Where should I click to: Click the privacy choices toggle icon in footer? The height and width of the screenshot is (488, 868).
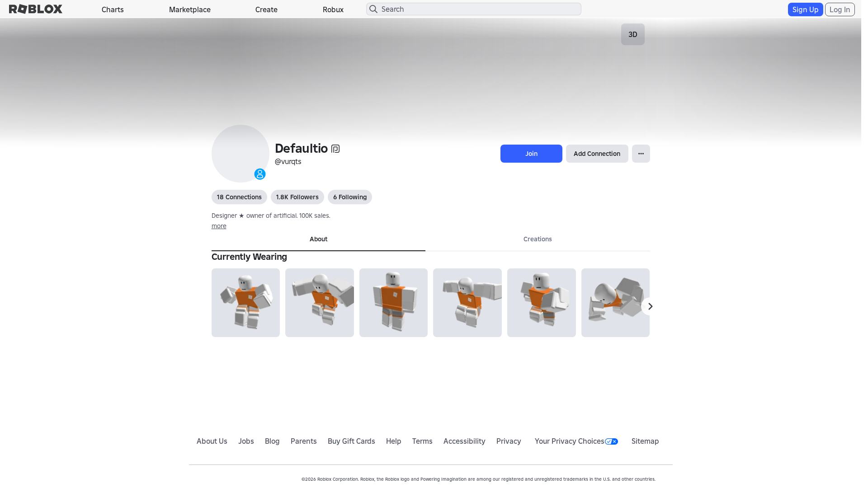pos(611,441)
